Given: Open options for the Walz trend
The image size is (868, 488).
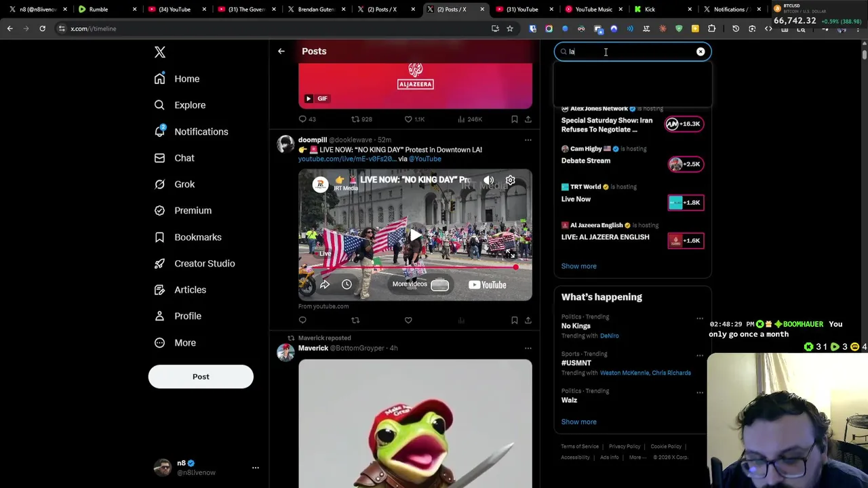Looking at the screenshot, I should point(700,393).
